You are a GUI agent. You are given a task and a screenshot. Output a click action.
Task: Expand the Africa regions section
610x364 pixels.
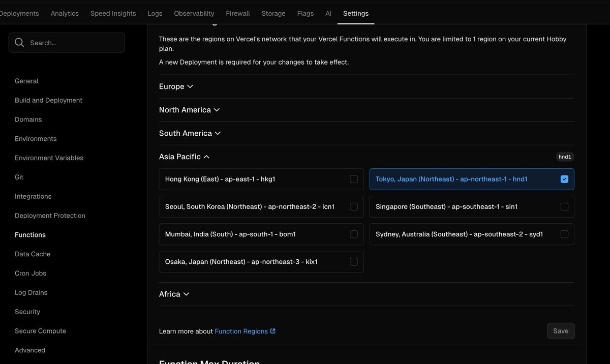pyautogui.click(x=174, y=294)
